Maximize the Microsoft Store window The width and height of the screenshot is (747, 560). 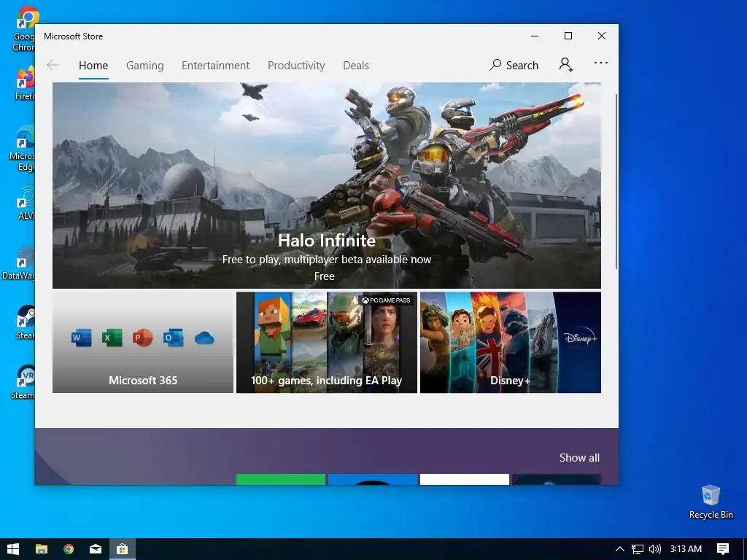(568, 36)
